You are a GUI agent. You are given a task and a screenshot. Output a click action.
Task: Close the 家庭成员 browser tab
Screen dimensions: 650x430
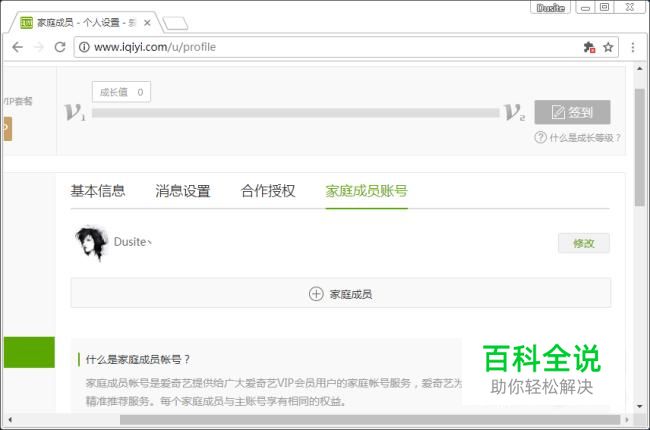(x=147, y=23)
